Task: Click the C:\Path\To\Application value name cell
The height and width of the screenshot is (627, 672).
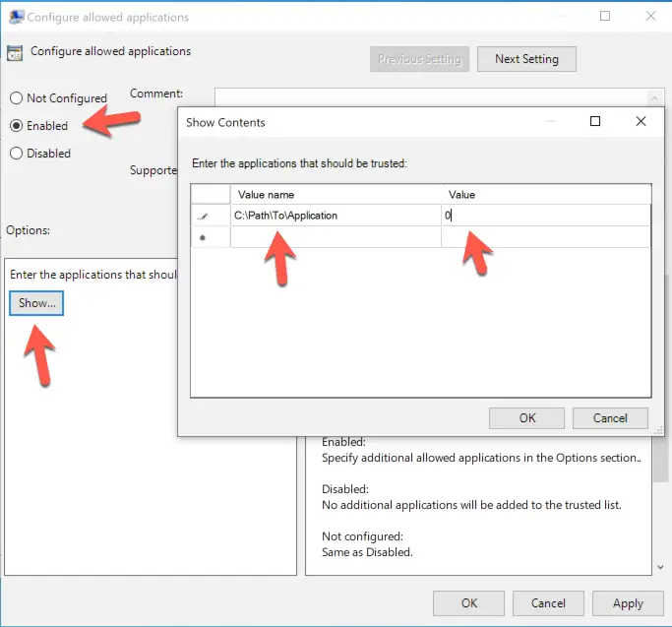Action: point(335,216)
